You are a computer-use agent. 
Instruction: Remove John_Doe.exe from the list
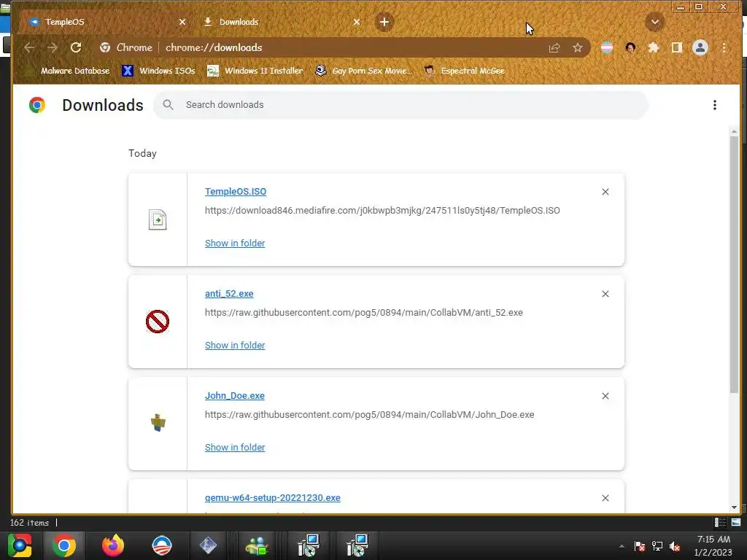click(605, 396)
